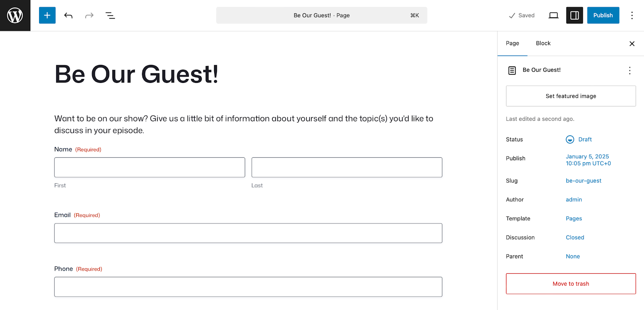Open the block inserter plus button
This screenshot has width=644, height=310.
pos(47,15)
